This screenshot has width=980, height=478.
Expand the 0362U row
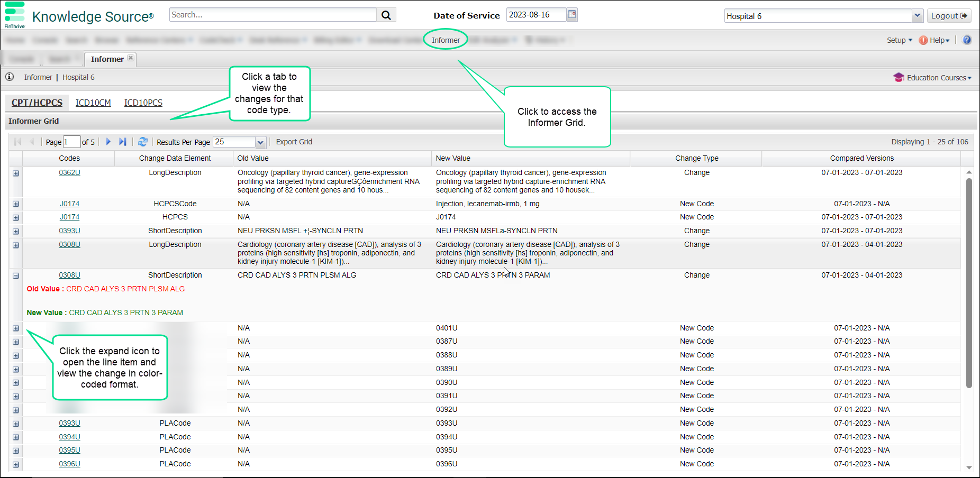16,173
